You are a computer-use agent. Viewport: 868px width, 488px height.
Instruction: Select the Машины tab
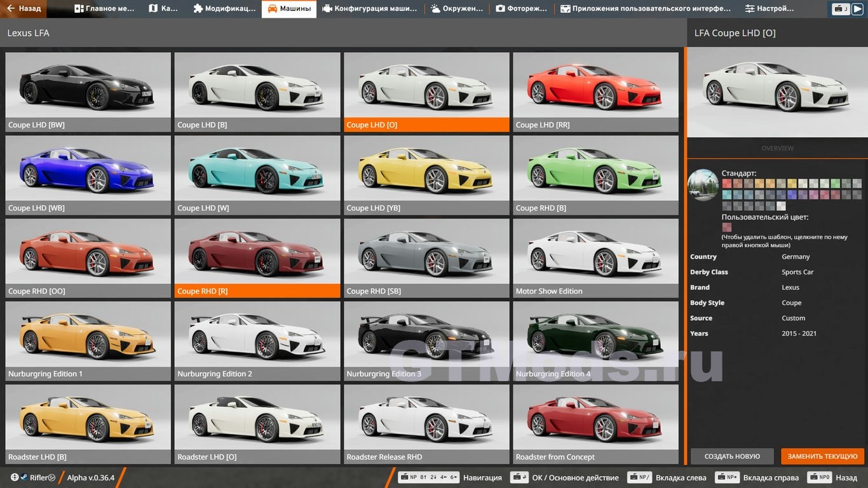tap(289, 9)
